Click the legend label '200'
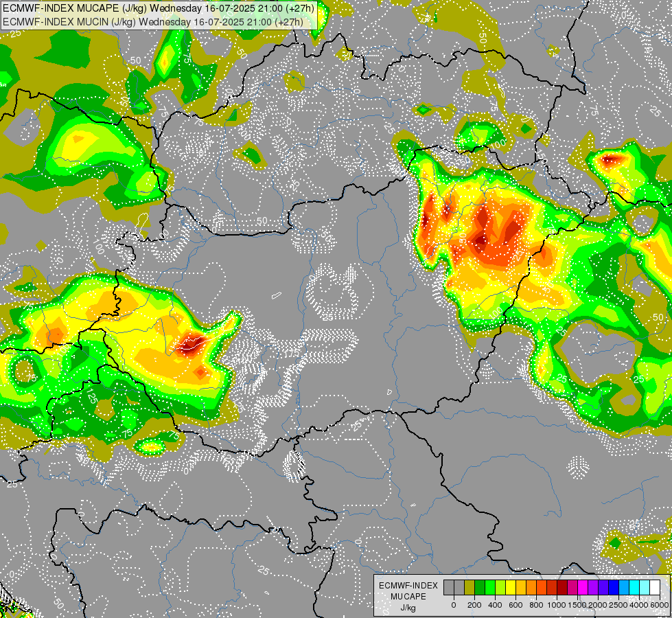Image resolution: width=672 pixels, height=618 pixels. tap(474, 605)
